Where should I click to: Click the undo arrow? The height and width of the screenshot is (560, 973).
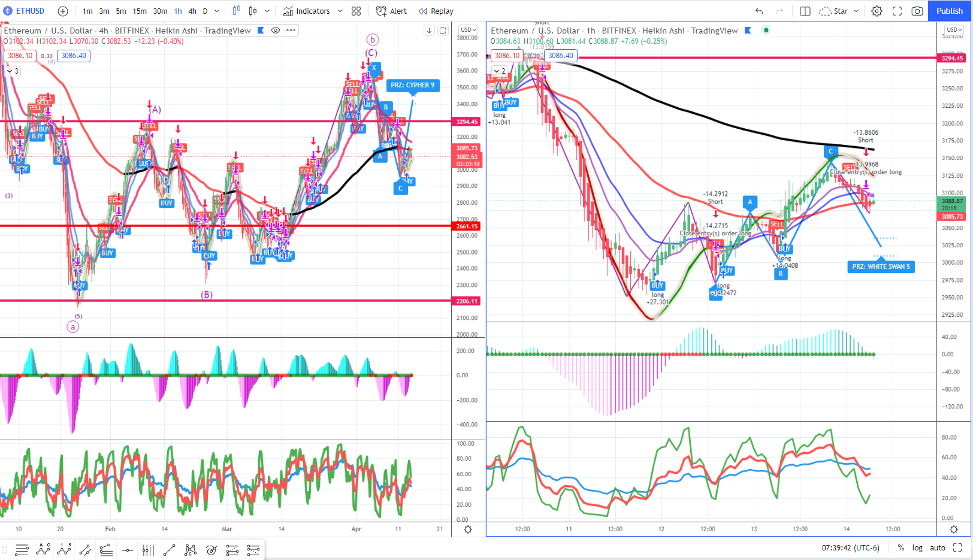click(759, 11)
